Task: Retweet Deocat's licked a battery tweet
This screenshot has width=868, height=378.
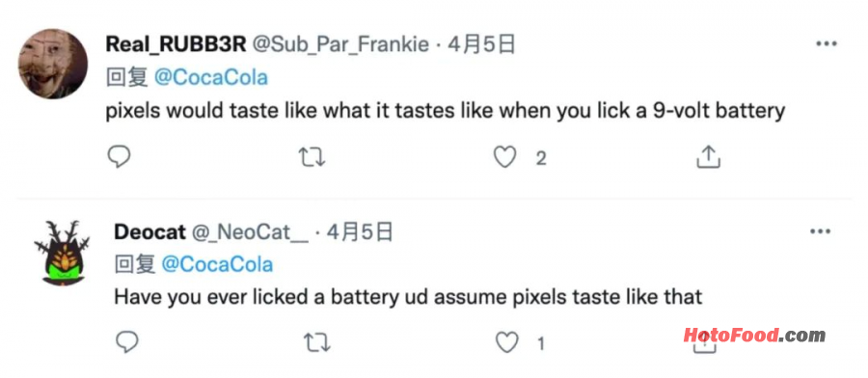Action: point(317,343)
